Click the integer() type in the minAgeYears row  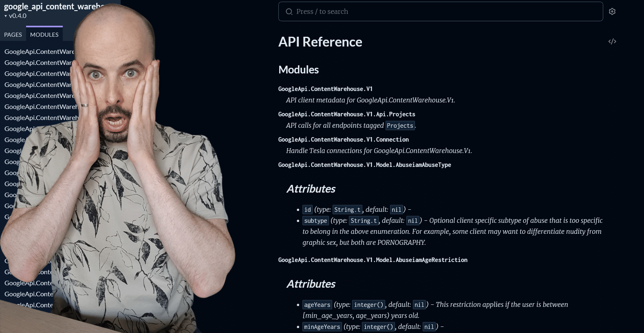(x=378, y=327)
